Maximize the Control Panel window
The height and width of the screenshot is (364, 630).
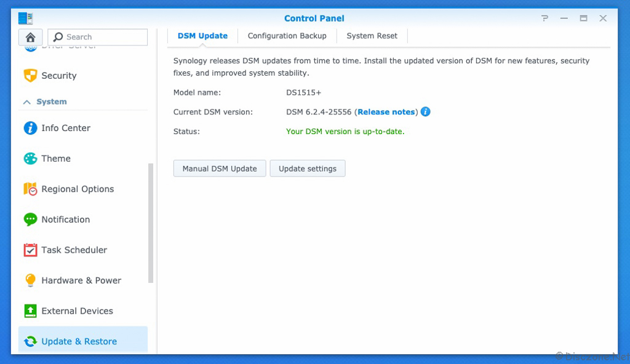583,18
